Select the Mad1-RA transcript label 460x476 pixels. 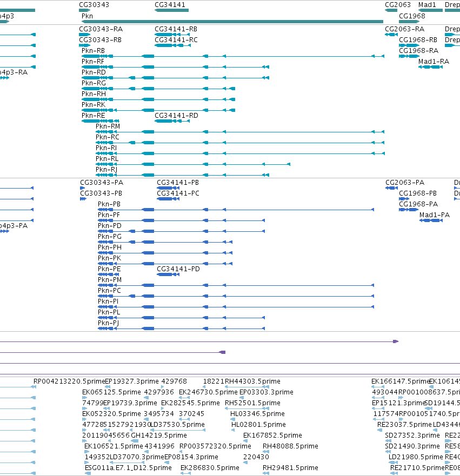pyautogui.click(x=434, y=61)
